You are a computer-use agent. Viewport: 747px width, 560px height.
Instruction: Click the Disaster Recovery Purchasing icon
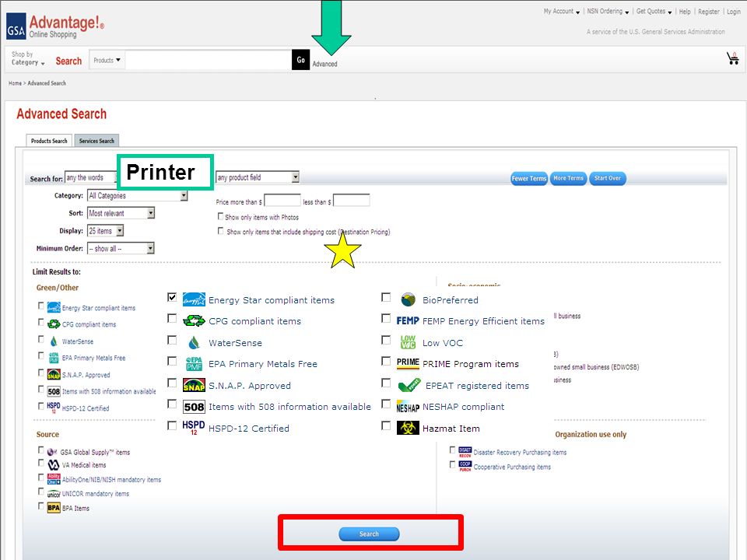pyautogui.click(x=465, y=452)
